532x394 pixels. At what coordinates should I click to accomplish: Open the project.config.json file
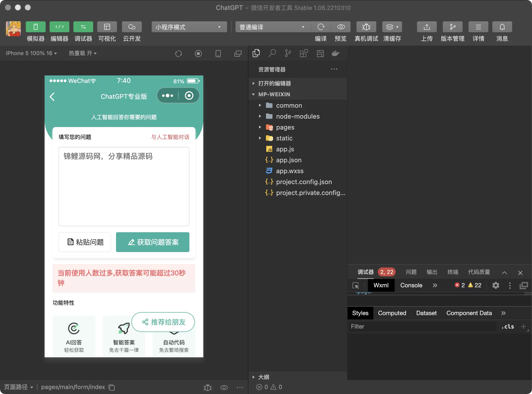(297, 182)
